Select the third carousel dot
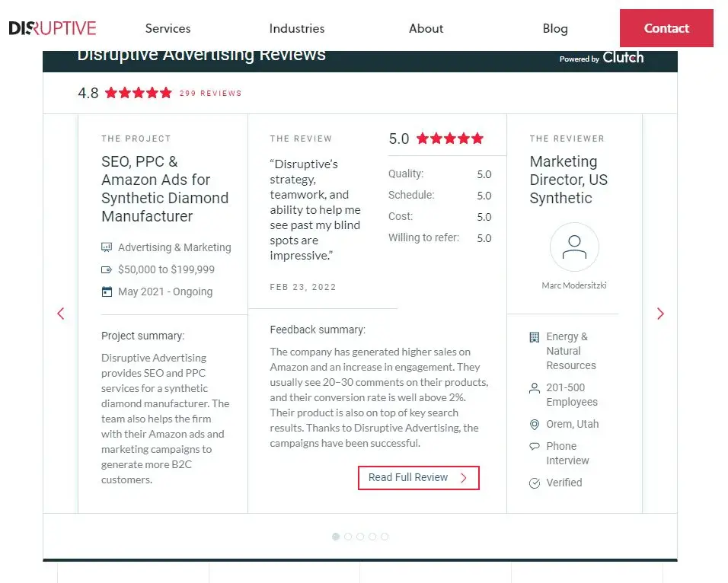 [360, 537]
